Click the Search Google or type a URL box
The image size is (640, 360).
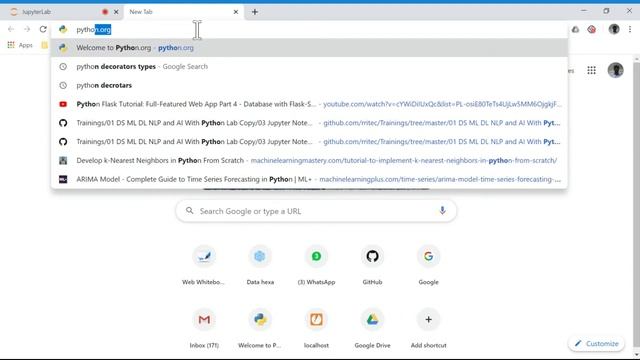(316, 211)
